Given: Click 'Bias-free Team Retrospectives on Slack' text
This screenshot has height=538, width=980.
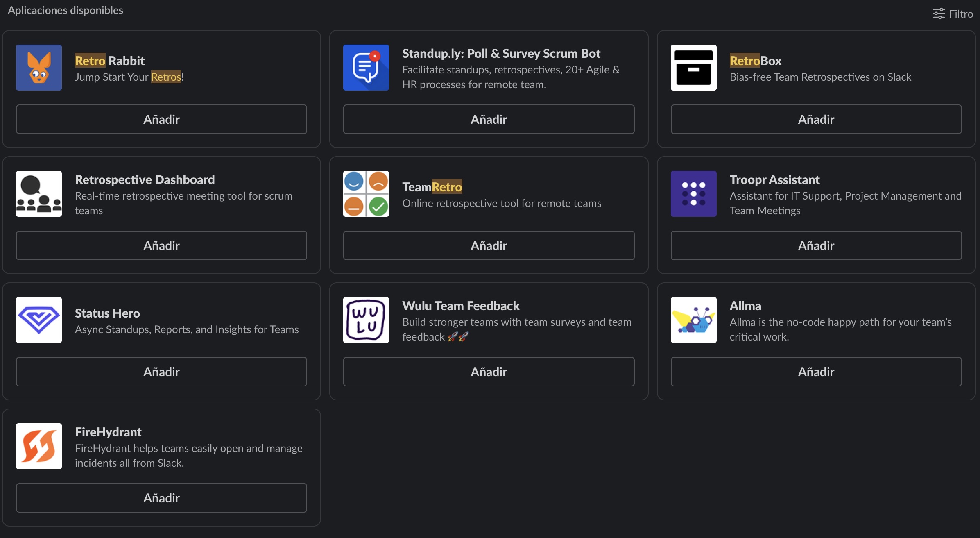Looking at the screenshot, I should click(820, 77).
